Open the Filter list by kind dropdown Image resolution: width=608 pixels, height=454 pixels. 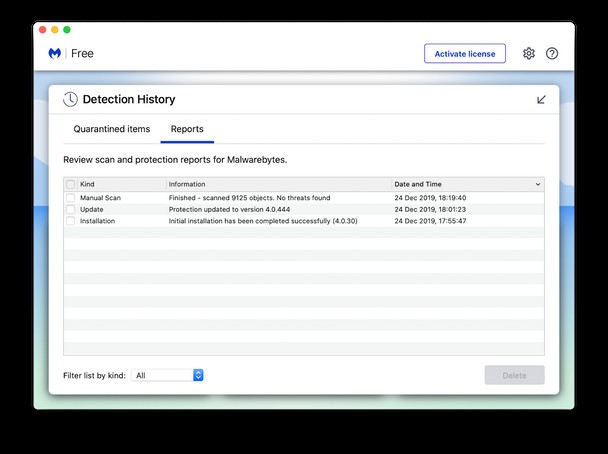(x=167, y=375)
